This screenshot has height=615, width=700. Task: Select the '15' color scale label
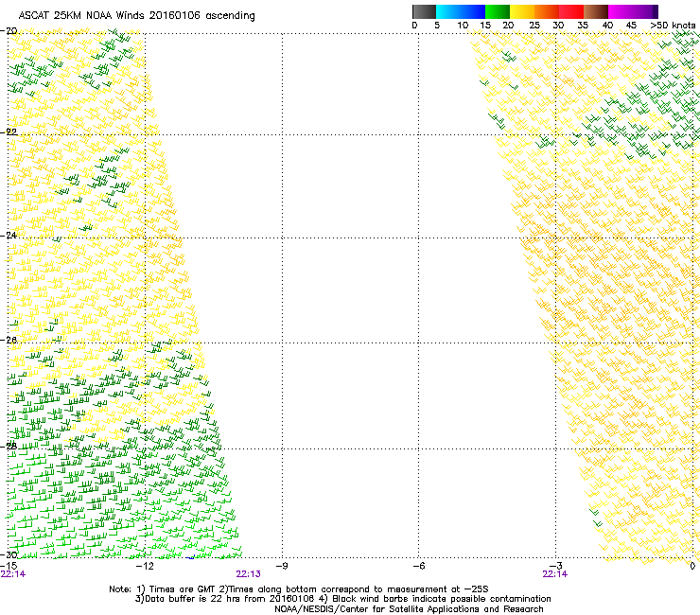tap(485, 26)
